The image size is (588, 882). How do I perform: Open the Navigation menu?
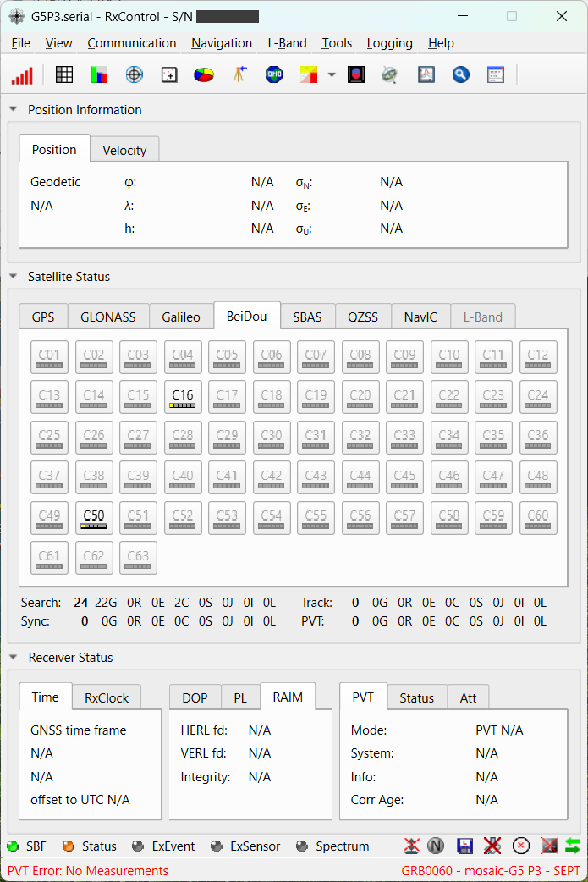tap(222, 43)
